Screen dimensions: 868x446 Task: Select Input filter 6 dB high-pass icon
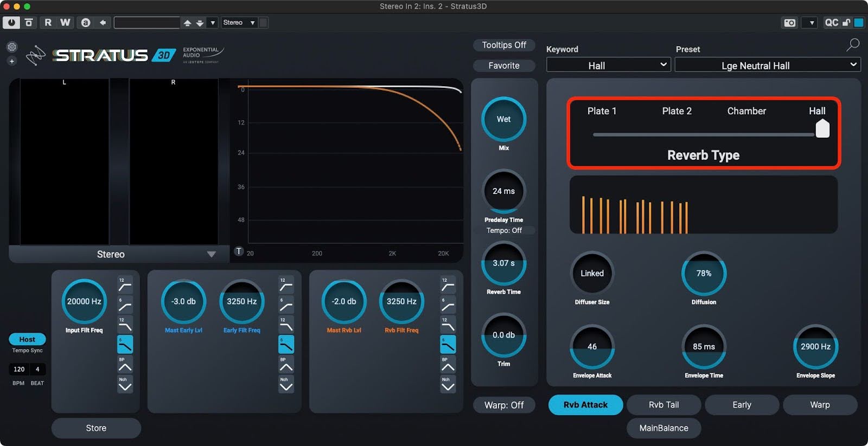coord(125,305)
